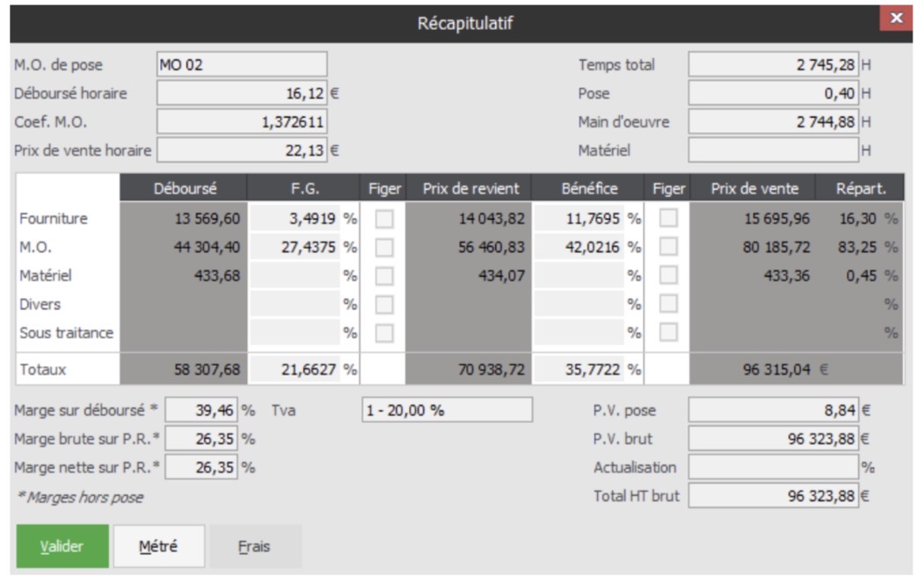Close the Récapitulatif dialog

tap(896, 18)
